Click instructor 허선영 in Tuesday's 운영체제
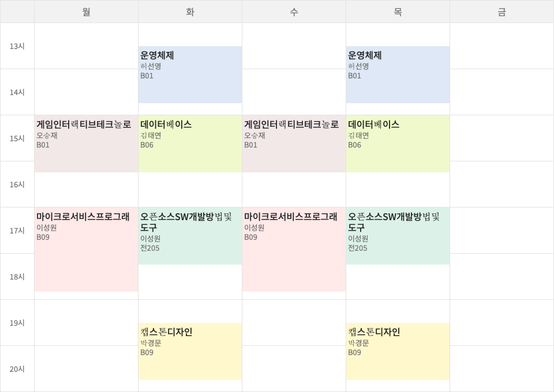The image size is (554, 392). (151, 66)
